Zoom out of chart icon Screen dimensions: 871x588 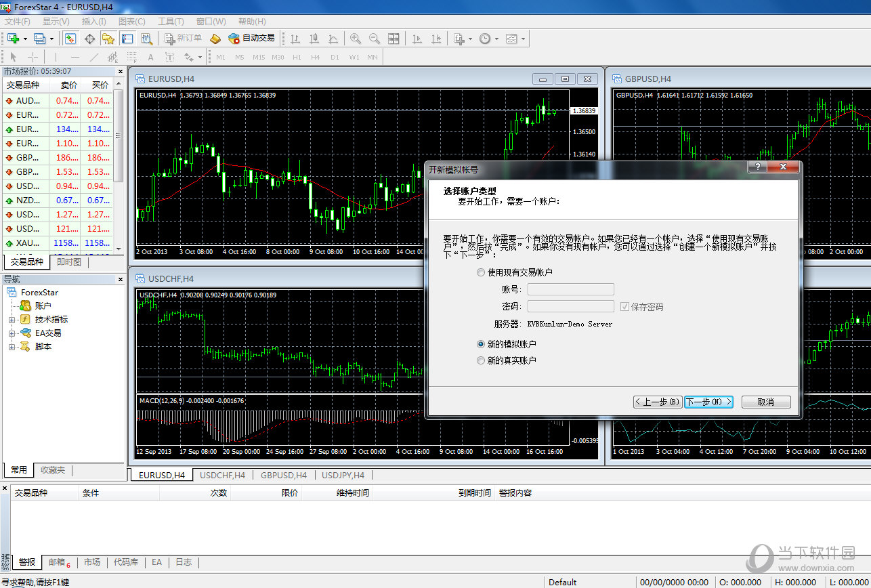coord(374,39)
